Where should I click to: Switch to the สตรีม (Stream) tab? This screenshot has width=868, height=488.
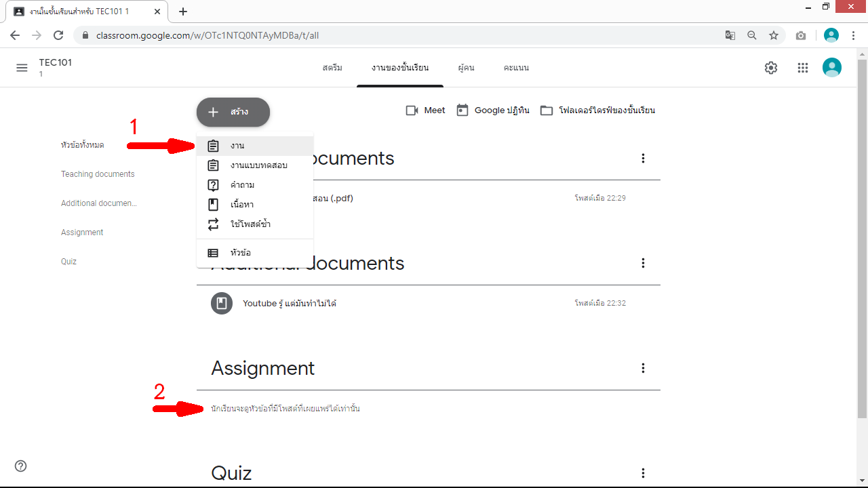tap(332, 68)
